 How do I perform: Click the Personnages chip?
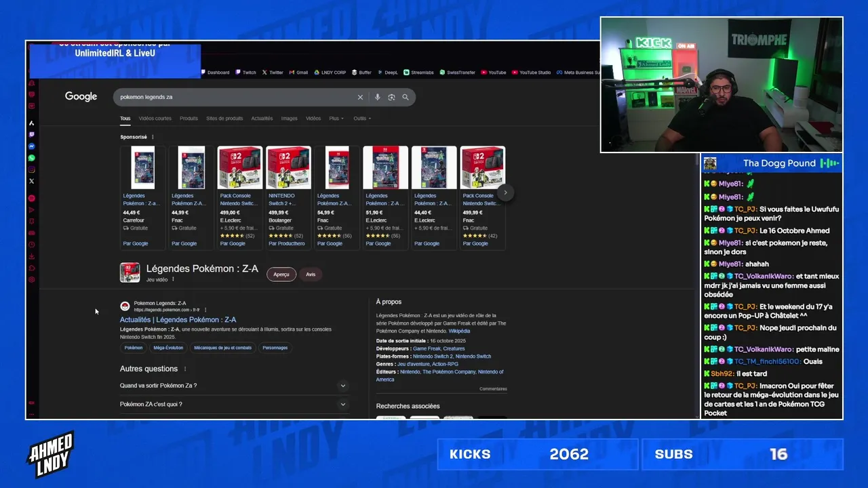pos(275,348)
